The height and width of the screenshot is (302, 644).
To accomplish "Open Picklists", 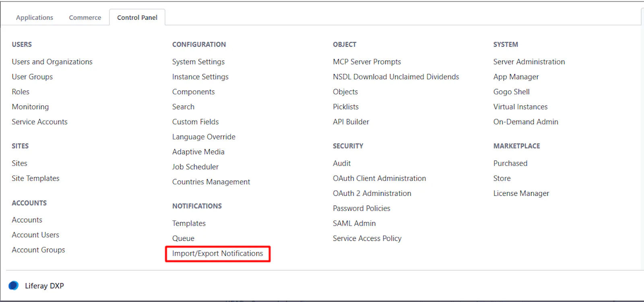I will [345, 107].
